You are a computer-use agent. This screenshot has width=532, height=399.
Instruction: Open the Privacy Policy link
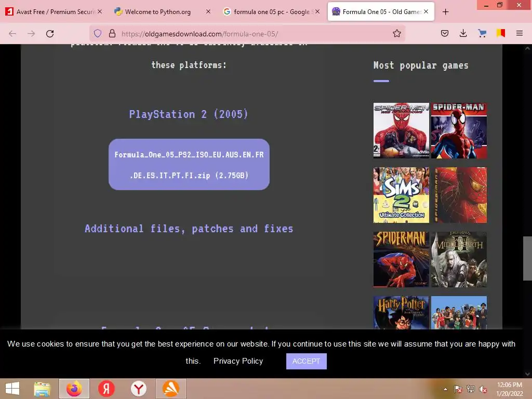coord(238,361)
